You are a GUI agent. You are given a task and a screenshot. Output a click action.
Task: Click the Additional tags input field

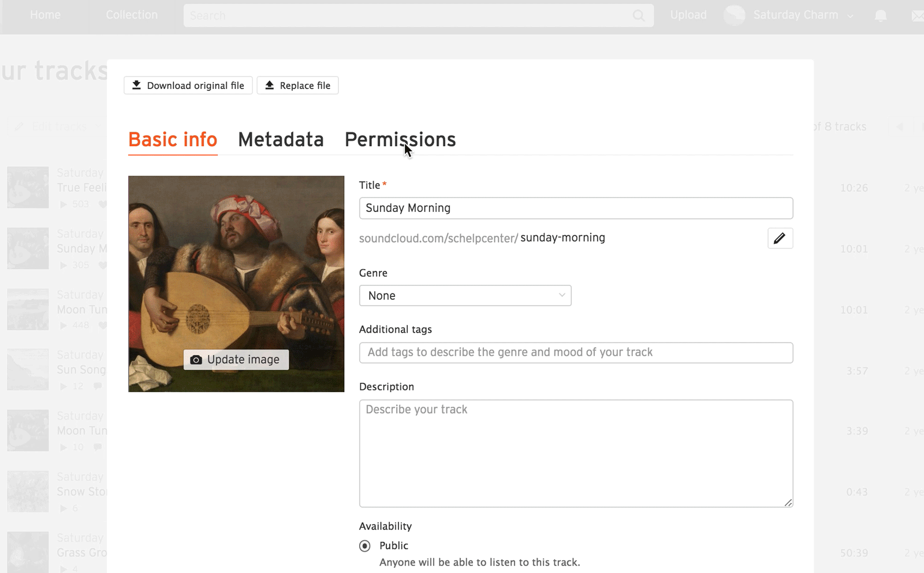[x=576, y=352]
